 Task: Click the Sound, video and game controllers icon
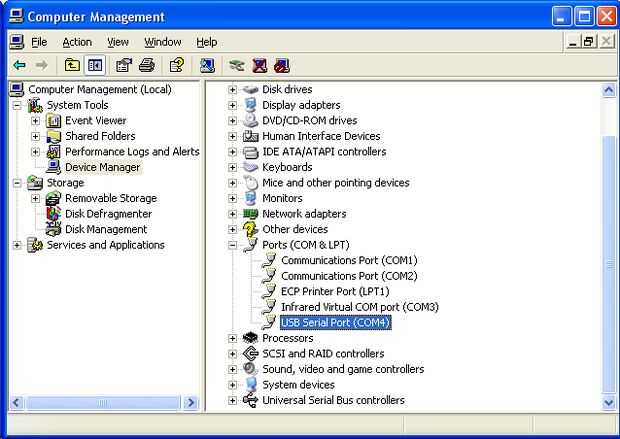tap(250, 369)
